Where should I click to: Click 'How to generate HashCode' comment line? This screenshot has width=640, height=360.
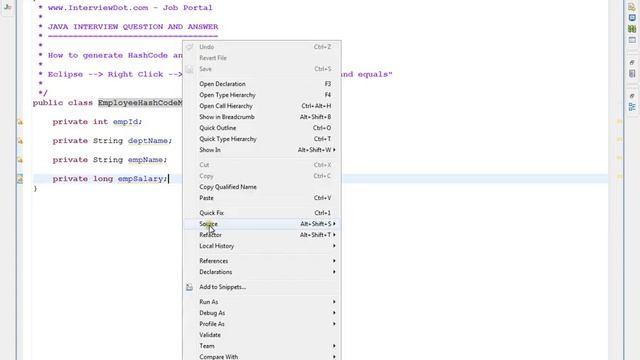pos(115,56)
